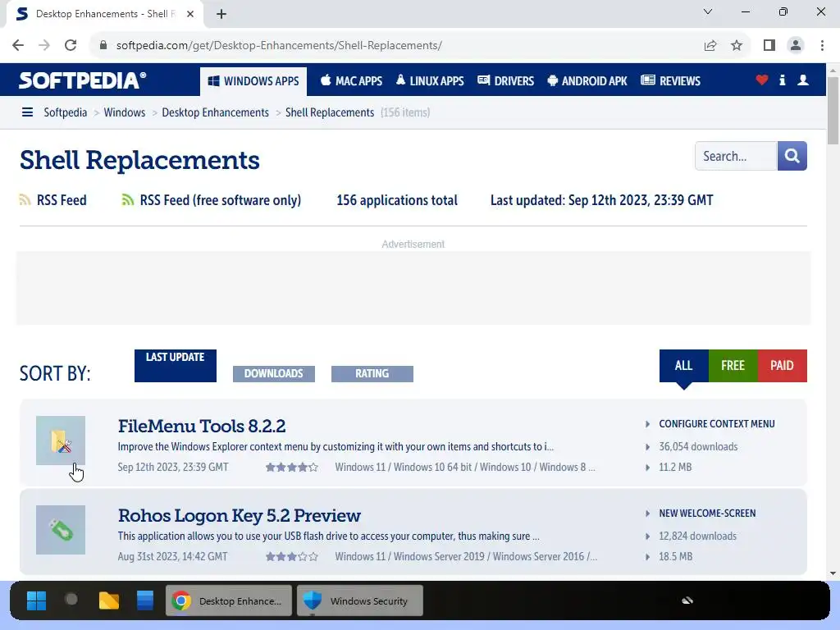
Task: Click Windows breadcrumb link
Action: (x=125, y=112)
